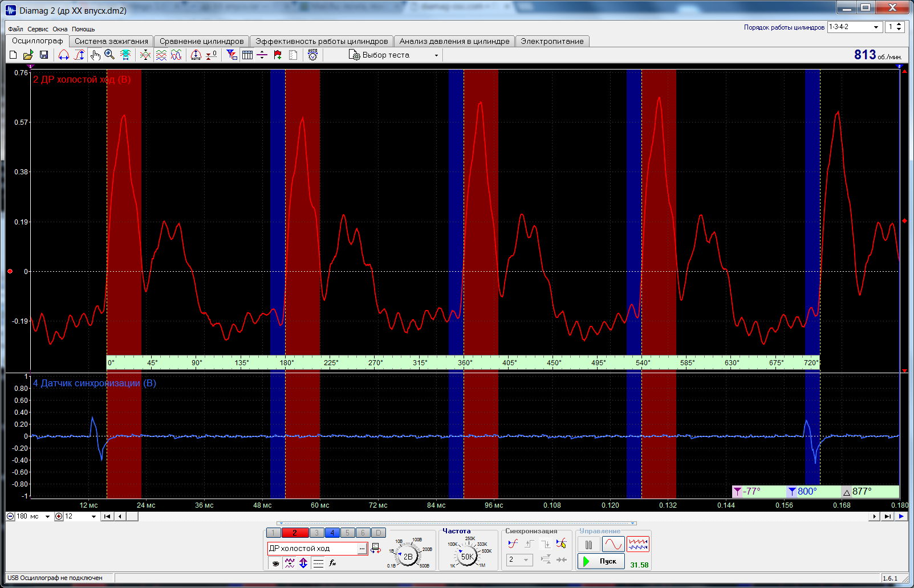Save oscillogram with floppy disk icon
The height and width of the screenshot is (588, 914).
[x=44, y=55]
